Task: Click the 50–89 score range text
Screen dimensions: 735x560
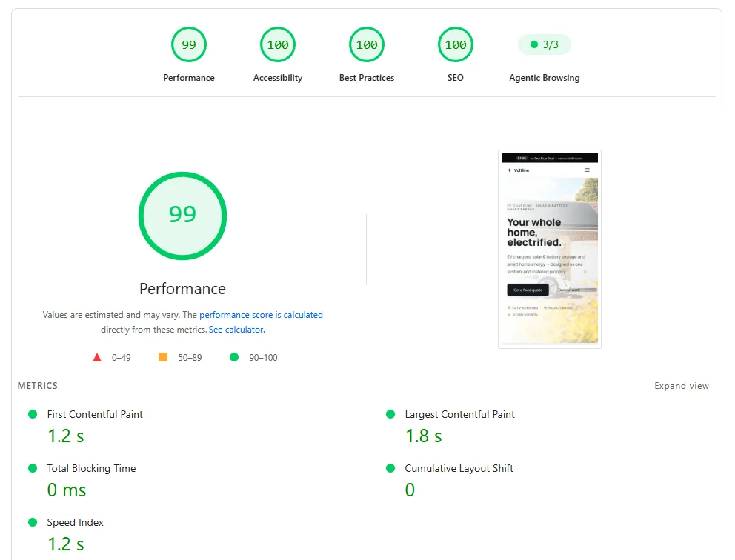Action: coord(190,358)
